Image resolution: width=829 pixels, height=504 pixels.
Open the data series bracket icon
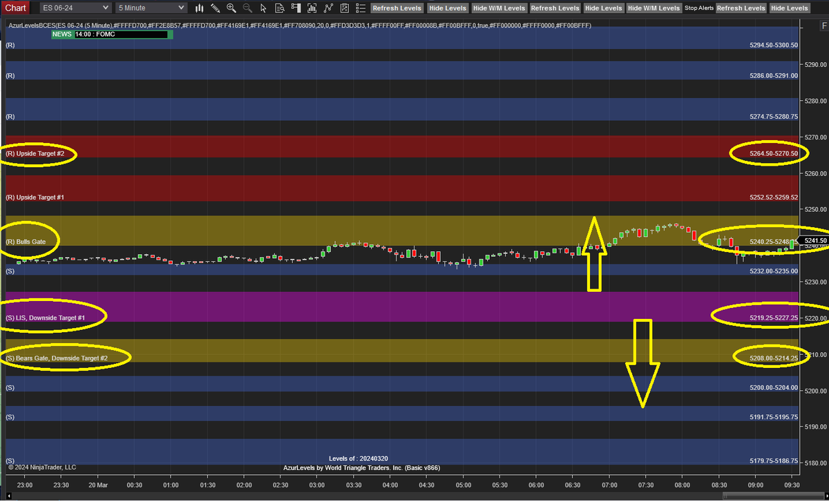pyautogui.click(x=312, y=8)
